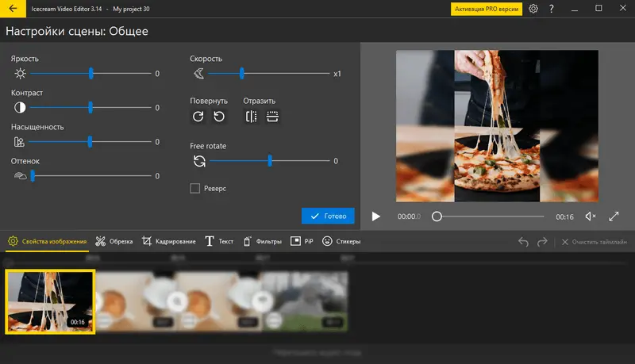Rotate the scene clockwise
This screenshot has height=364, width=635.
coord(198,117)
